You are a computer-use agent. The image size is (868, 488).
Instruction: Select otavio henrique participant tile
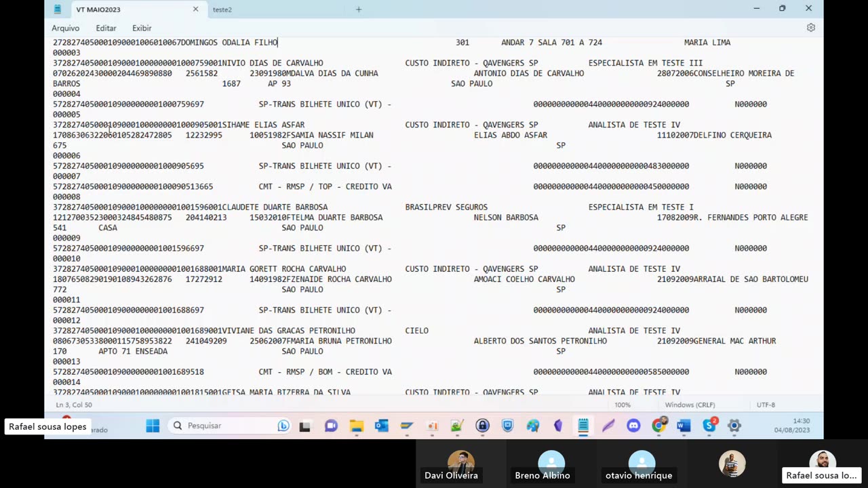[x=642, y=464]
